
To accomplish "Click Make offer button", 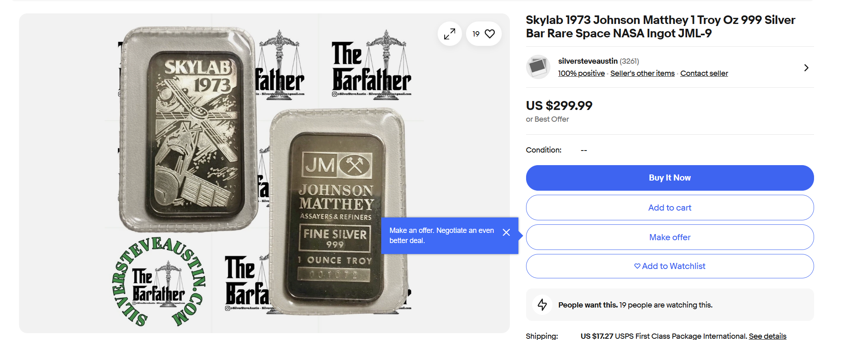I will click(670, 237).
